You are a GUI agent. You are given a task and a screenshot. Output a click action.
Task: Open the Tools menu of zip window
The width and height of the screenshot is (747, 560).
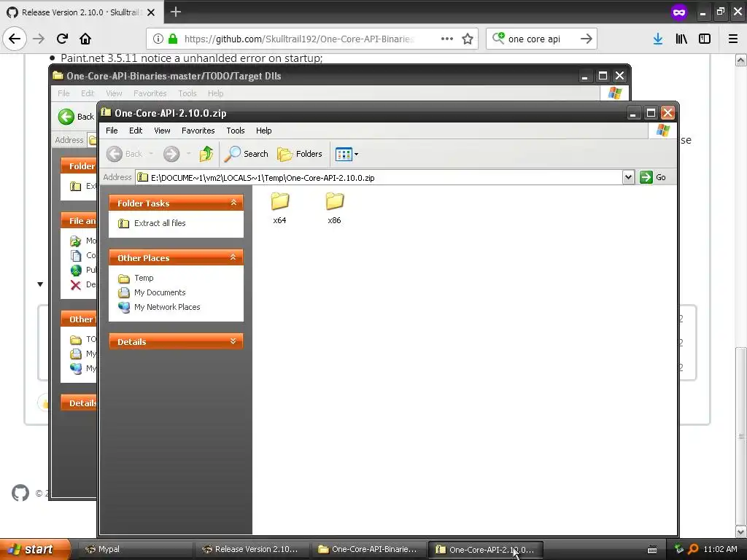click(236, 131)
